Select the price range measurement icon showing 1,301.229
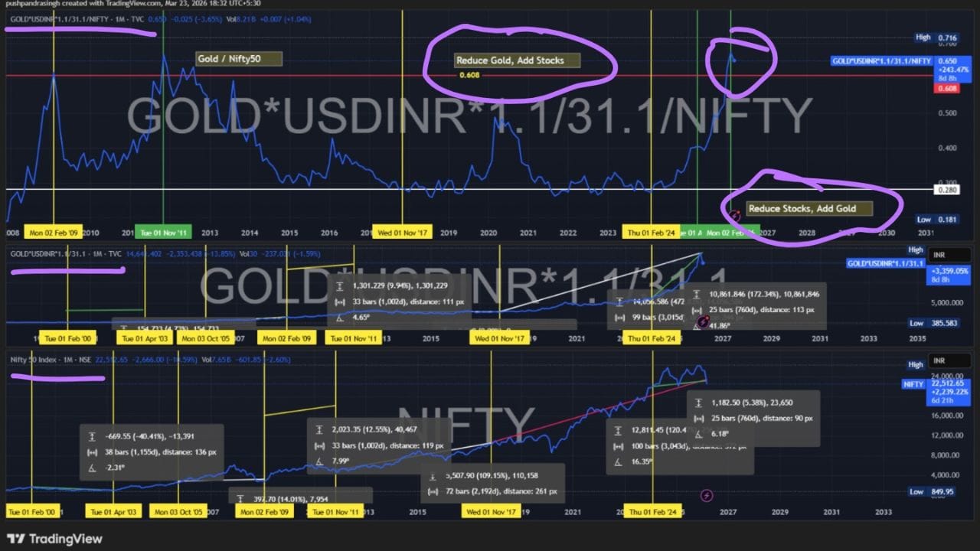 [339, 285]
